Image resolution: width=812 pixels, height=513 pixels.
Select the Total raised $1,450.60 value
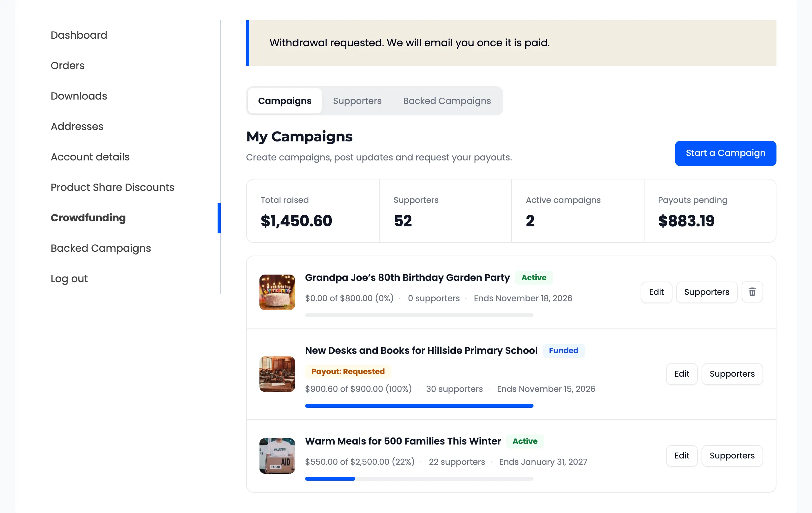click(296, 221)
